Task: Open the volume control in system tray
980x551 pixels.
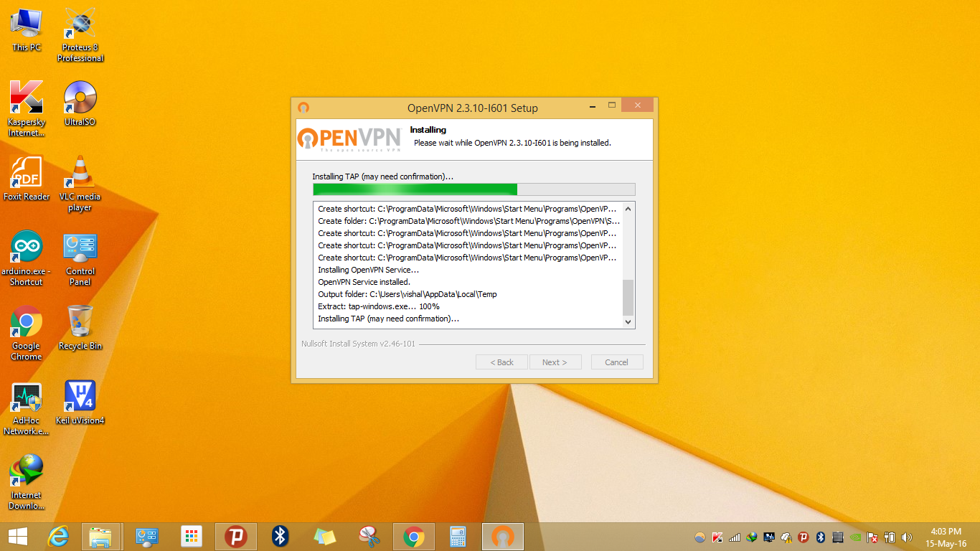Action: (907, 537)
